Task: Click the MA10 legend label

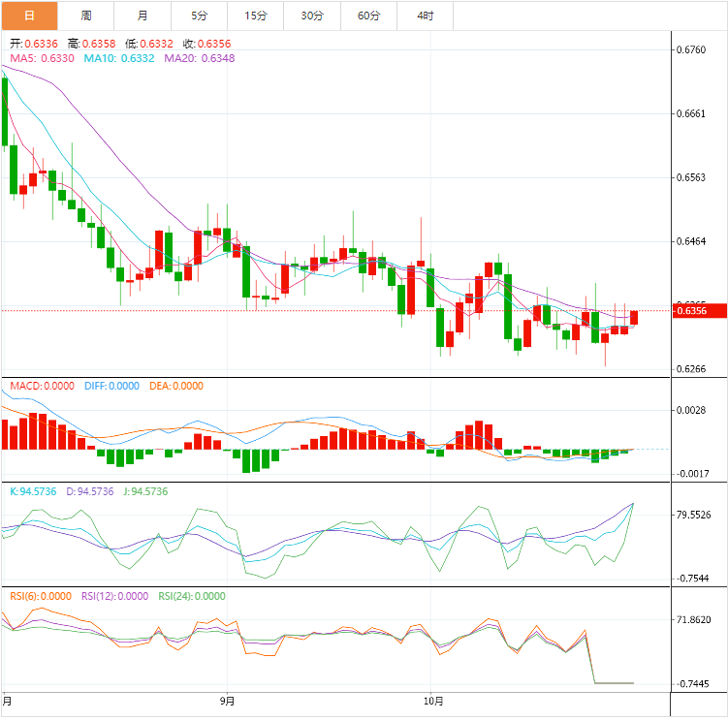Action: point(119,58)
